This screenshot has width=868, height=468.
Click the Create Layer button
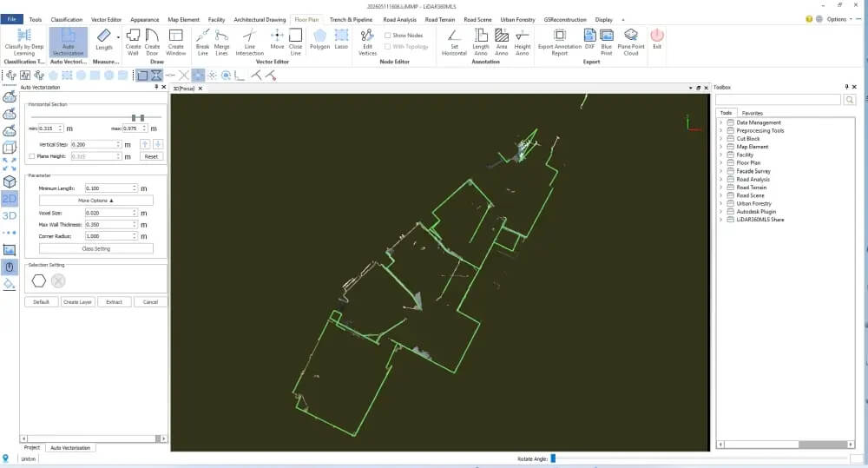coord(77,302)
